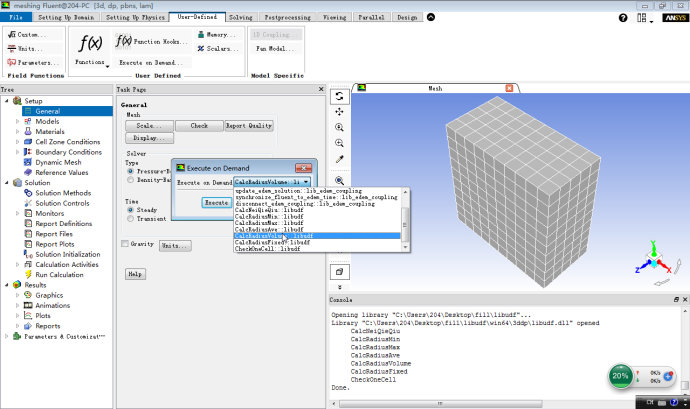Open the Memory settings

pos(217,34)
